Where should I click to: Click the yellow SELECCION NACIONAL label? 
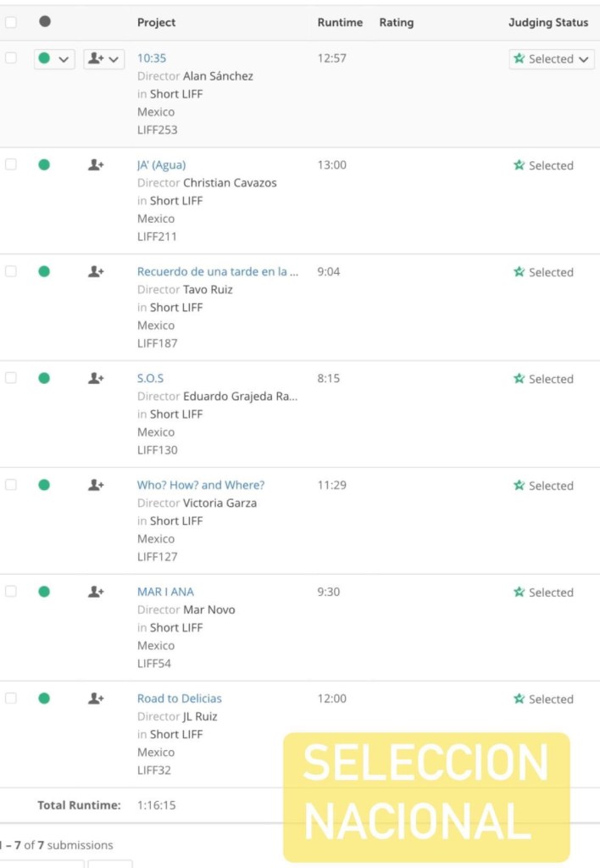426,797
